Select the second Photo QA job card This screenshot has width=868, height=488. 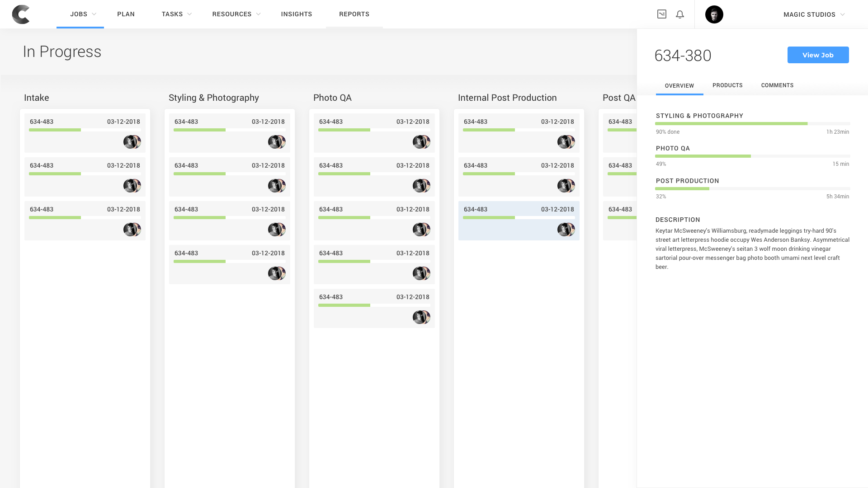(x=374, y=177)
